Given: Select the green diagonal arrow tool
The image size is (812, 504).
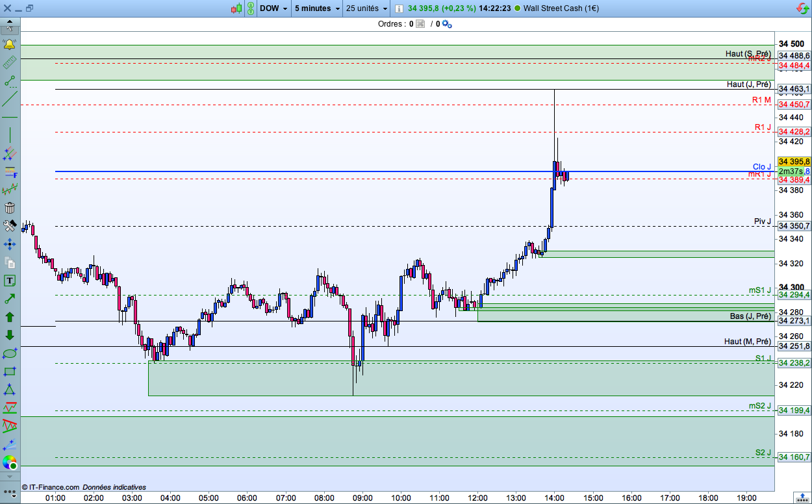Looking at the screenshot, I should click(10, 299).
